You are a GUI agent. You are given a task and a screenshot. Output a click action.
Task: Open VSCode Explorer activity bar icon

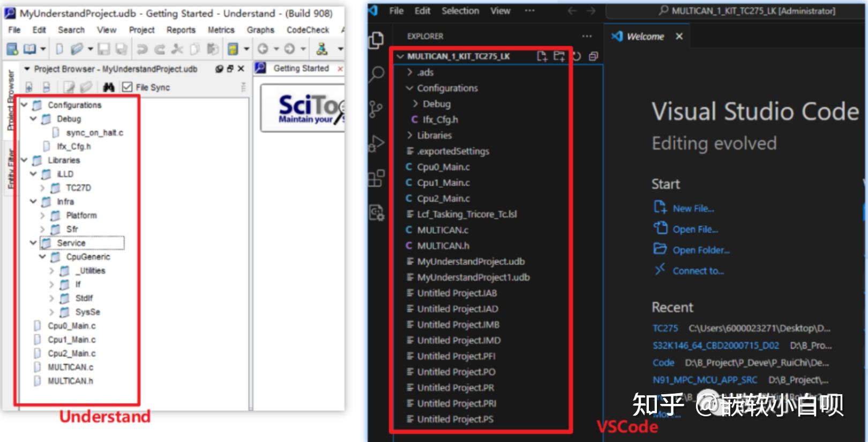coord(377,40)
